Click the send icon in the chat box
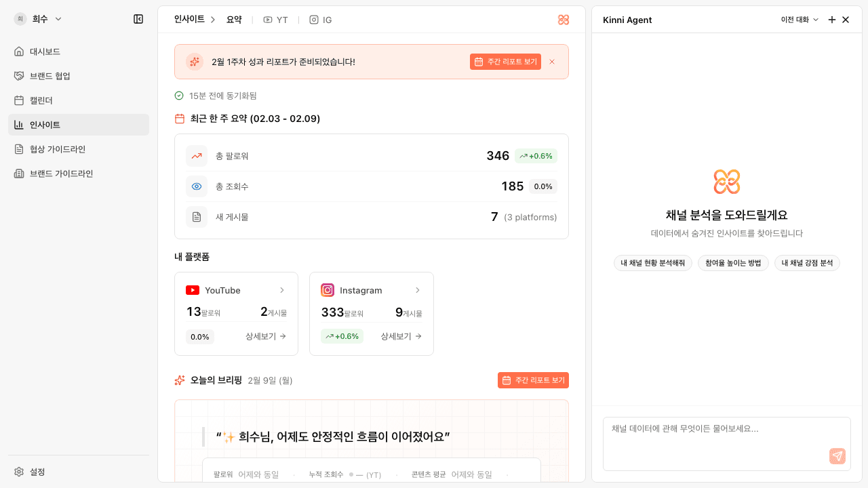Screen dimensions: 868x488 (837, 456)
